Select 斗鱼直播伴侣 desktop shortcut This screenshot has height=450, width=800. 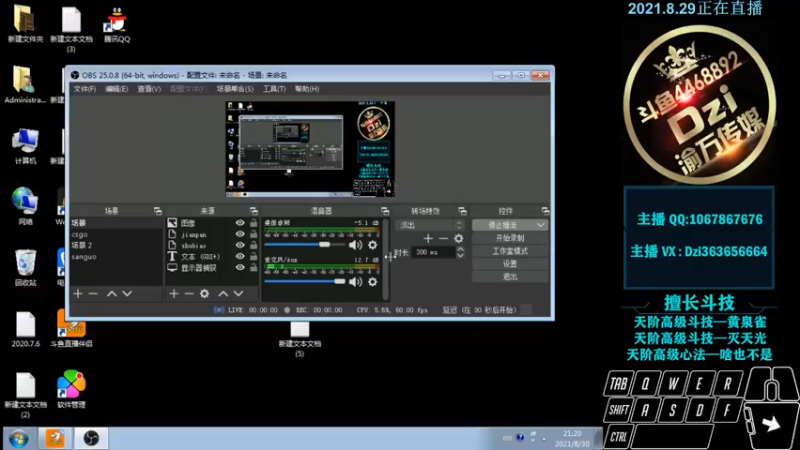pos(71,329)
